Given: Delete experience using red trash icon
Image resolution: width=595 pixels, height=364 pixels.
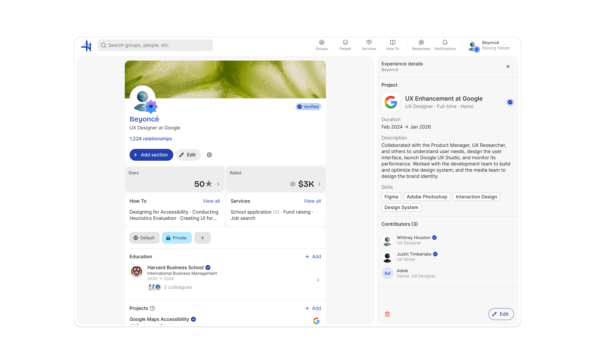Looking at the screenshot, I should [387, 314].
